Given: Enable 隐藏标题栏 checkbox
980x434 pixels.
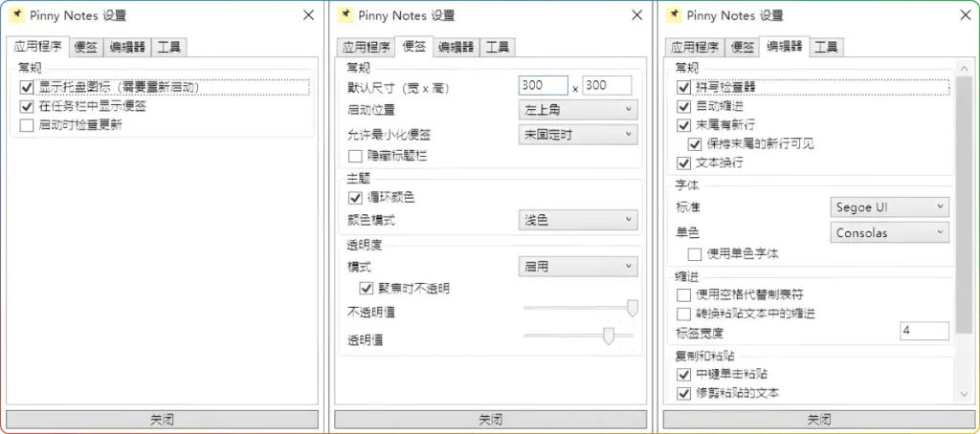Looking at the screenshot, I should click(x=355, y=156).
